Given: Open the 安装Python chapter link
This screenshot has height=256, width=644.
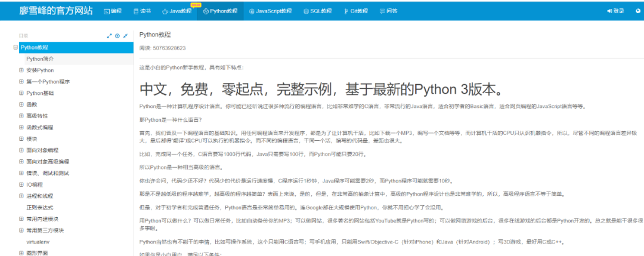Looking at the screenshot, I should coord(40,70).
